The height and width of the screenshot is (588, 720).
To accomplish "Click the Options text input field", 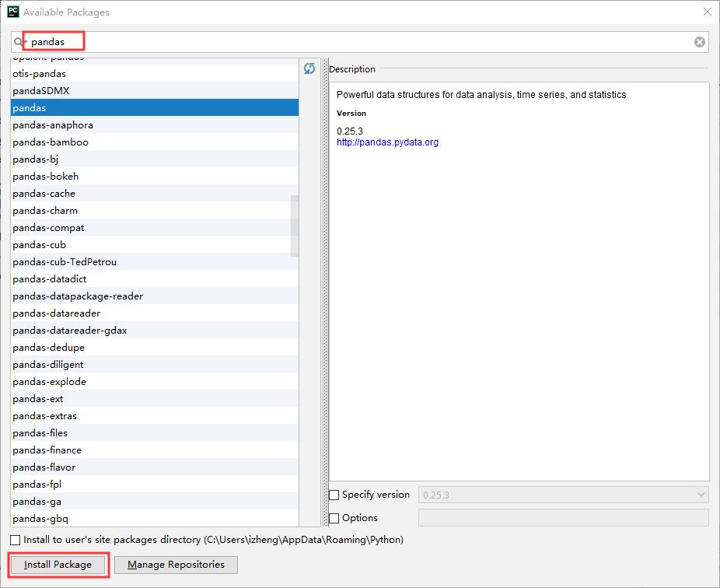I will [564, 518].
